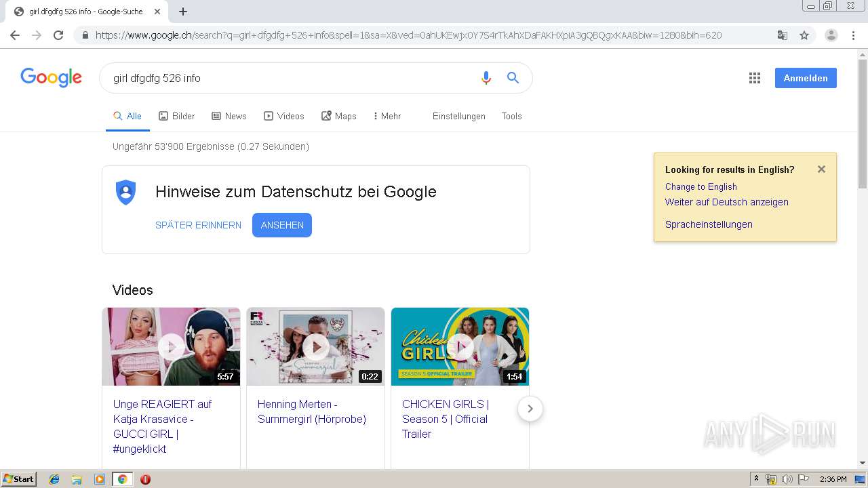Screen dimensions: 868x488
Task: Open 'CHICKEN GIRLS | Season 5' link
Action: click(x=446, y=419)
